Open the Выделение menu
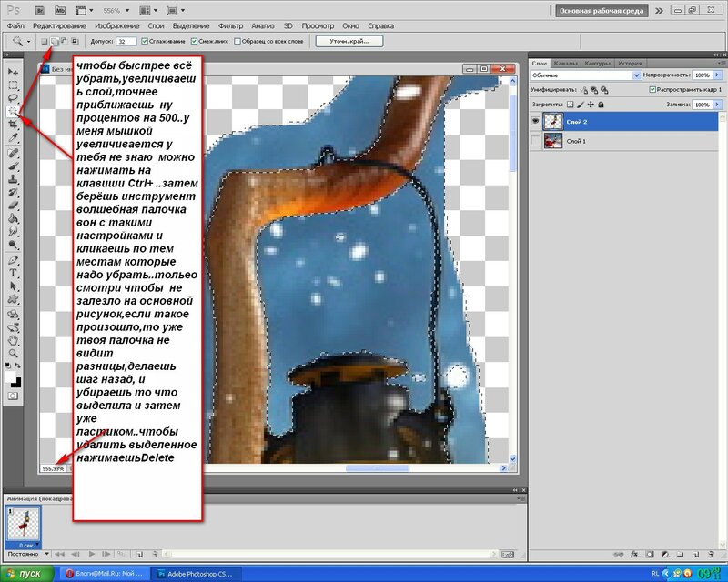 coord(191,26)
